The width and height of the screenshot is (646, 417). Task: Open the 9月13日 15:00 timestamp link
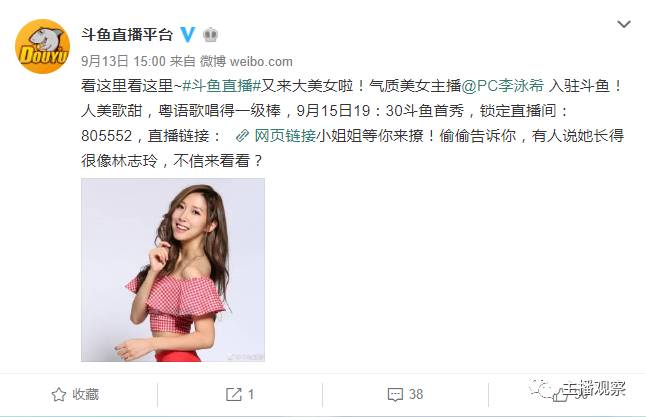[123, 61]
